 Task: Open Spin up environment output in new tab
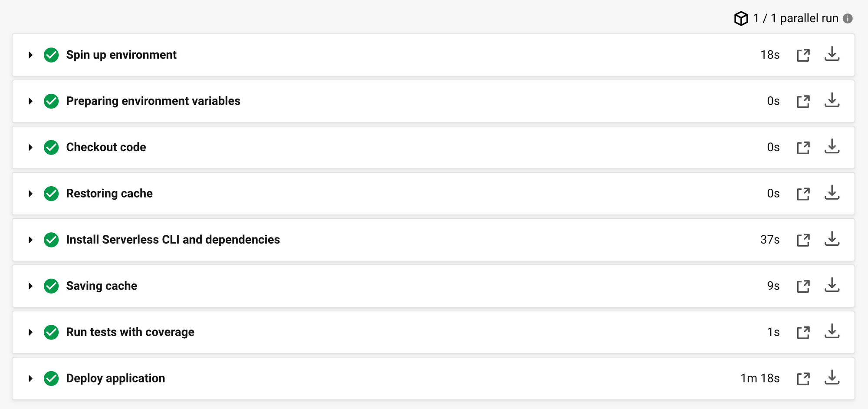803,55
